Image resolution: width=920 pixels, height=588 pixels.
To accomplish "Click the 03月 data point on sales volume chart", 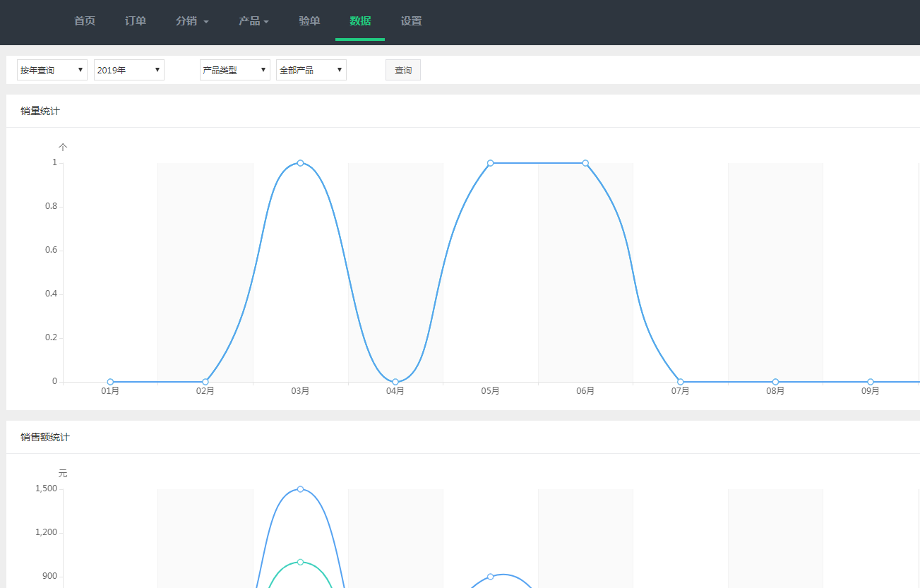I will tap(301, 163).
